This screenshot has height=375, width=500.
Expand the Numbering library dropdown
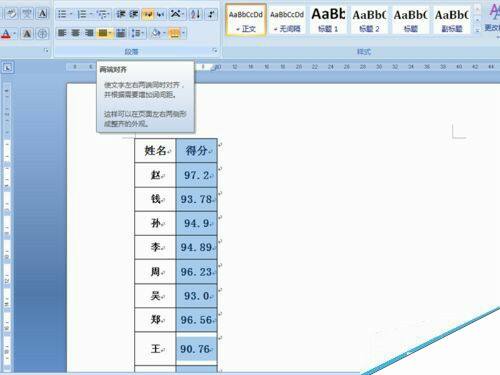click(91, 14)
